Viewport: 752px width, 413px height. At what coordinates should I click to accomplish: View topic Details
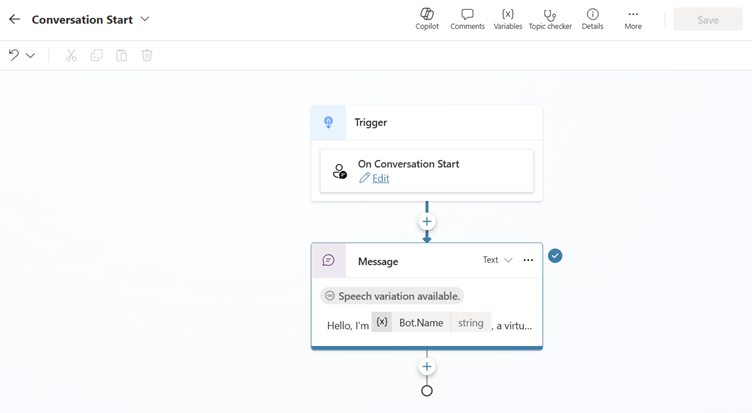pos(592,19)
